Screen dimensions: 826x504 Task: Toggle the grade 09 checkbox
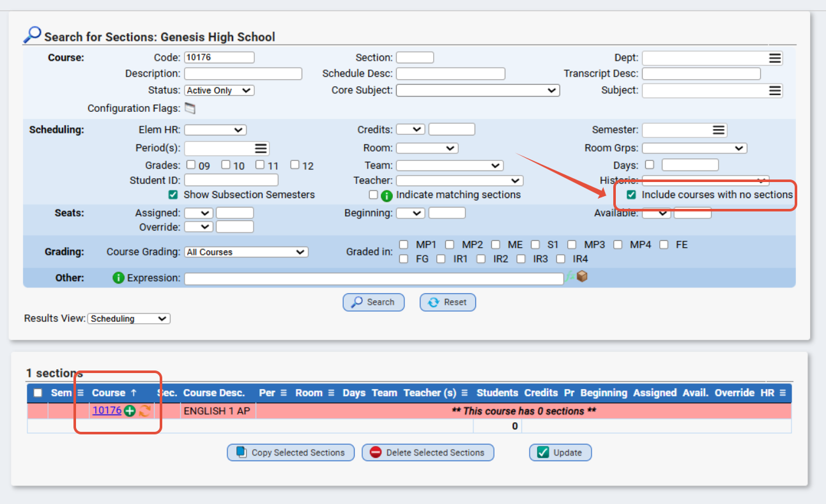point(191,165)
